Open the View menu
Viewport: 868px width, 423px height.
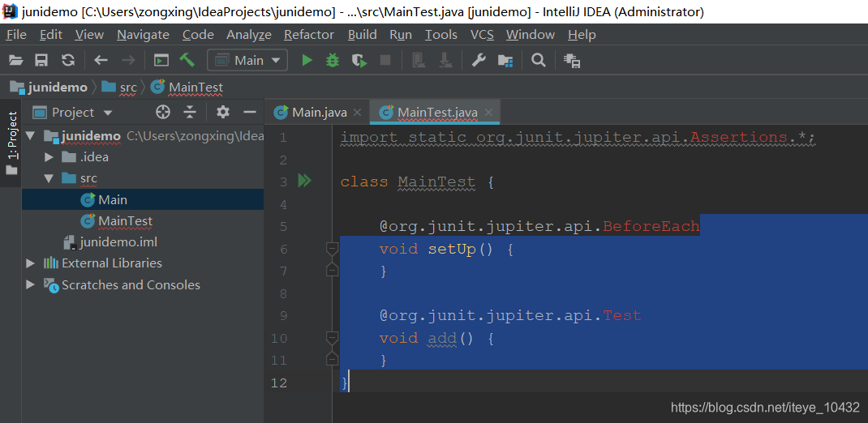pos(89,35)
